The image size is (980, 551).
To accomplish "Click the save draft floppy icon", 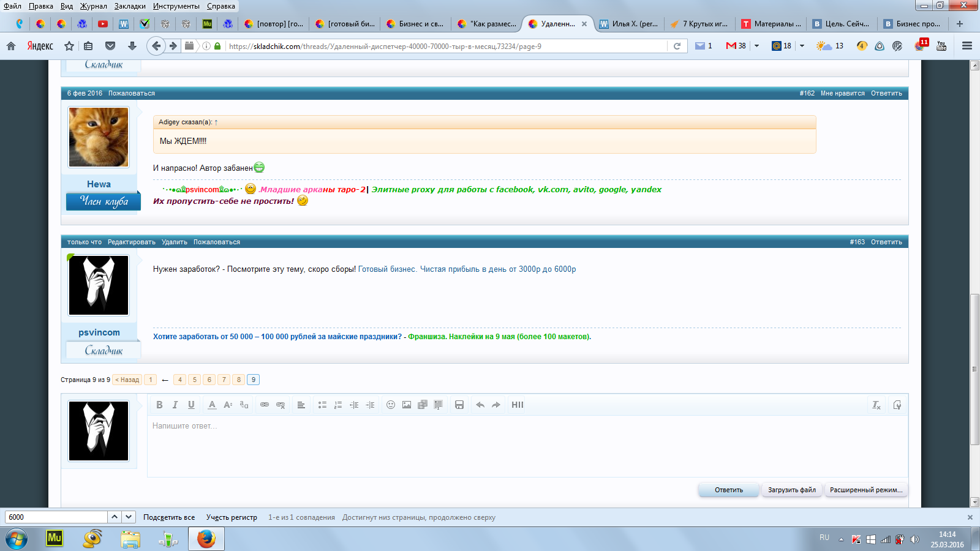I will 459,405.
